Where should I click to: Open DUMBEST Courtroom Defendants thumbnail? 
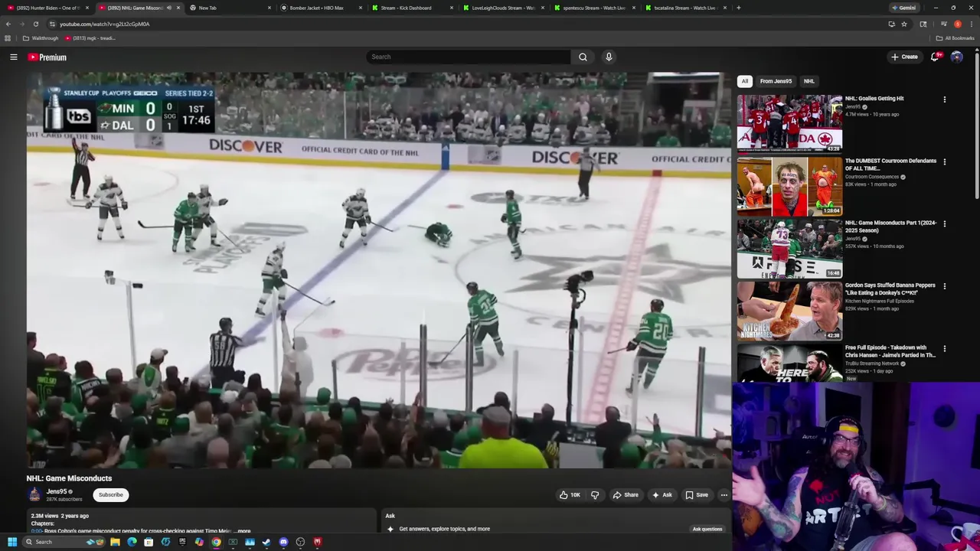tap(789, 186)
